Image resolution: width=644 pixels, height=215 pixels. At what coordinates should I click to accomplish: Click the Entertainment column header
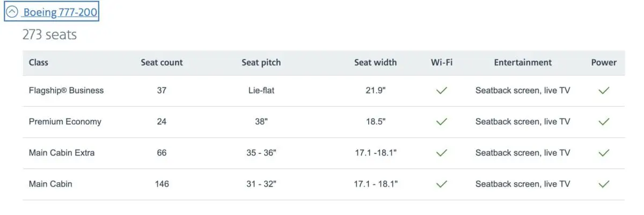pos(523,62)
